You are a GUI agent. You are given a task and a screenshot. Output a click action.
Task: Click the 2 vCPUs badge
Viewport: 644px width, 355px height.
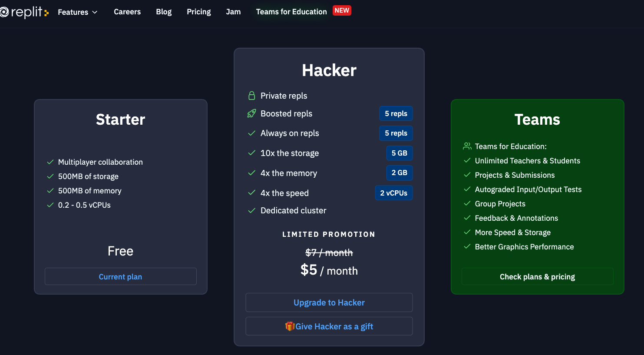pos(394,193)
